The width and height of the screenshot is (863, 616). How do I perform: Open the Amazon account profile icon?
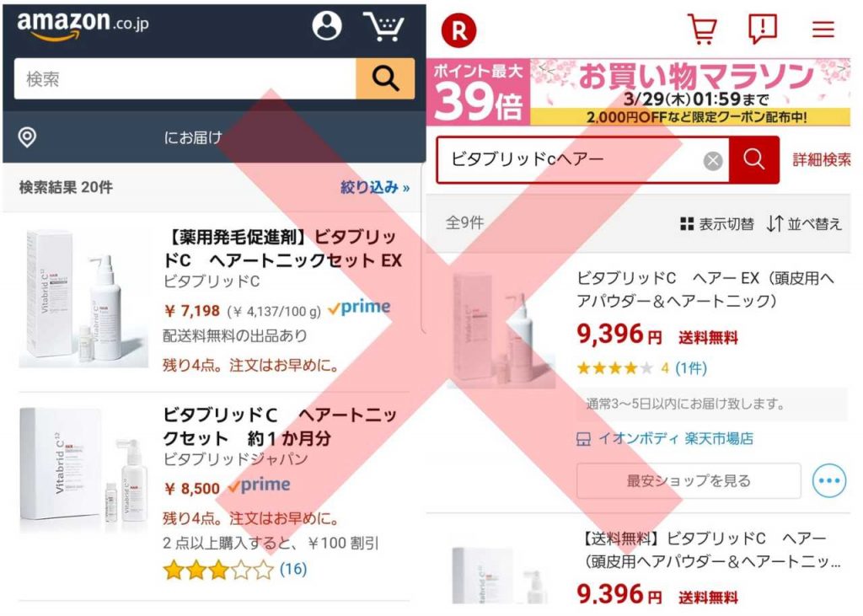(x=327, y=25)
